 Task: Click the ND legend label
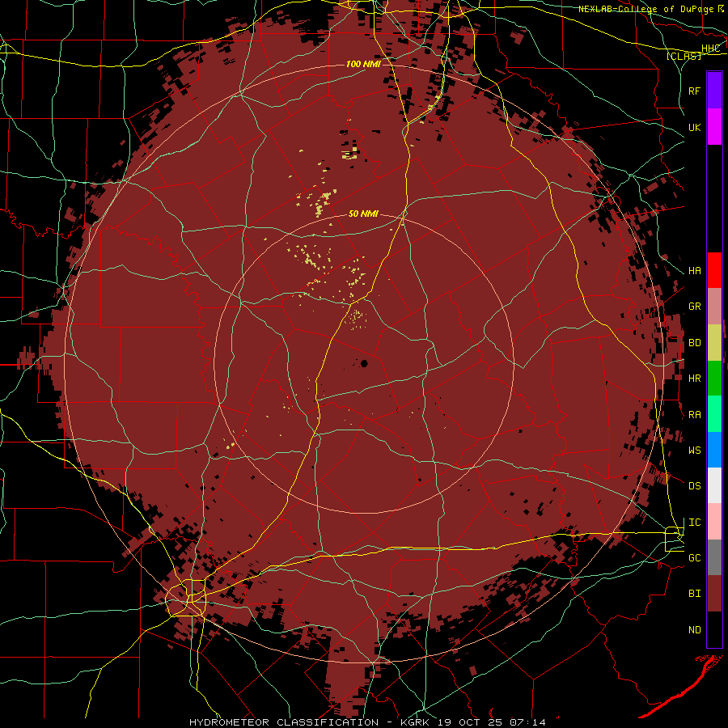tap(694, 630)
